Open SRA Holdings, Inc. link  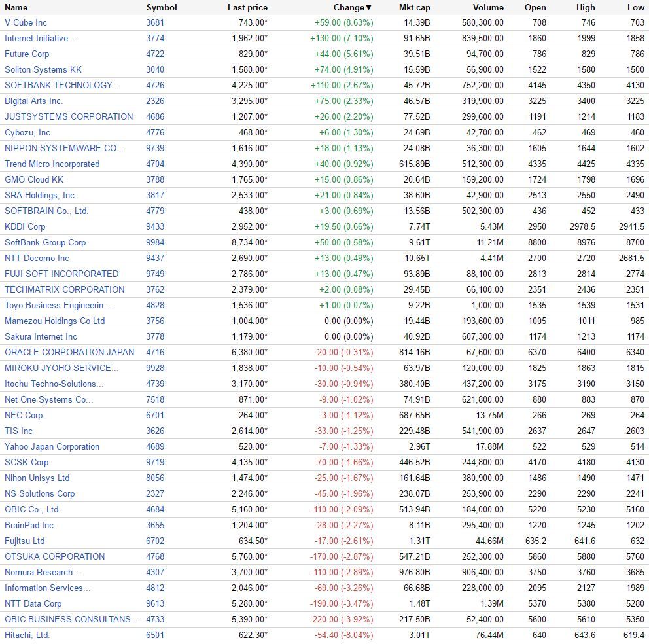41,196
